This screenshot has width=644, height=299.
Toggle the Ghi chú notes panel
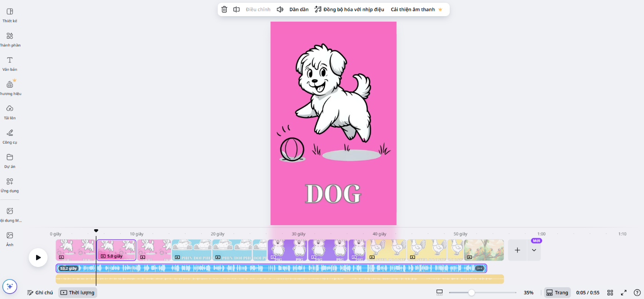point(40,293)
